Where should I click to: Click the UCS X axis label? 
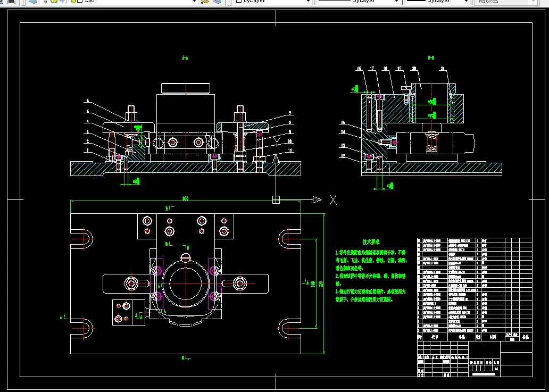pos(333,200)
